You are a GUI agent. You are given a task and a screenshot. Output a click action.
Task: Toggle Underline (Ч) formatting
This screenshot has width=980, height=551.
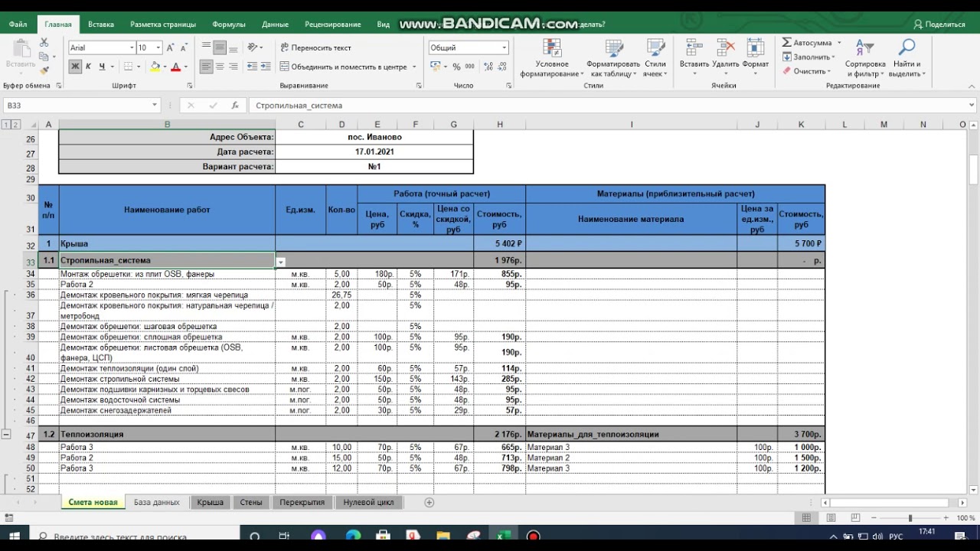point(102,67)
